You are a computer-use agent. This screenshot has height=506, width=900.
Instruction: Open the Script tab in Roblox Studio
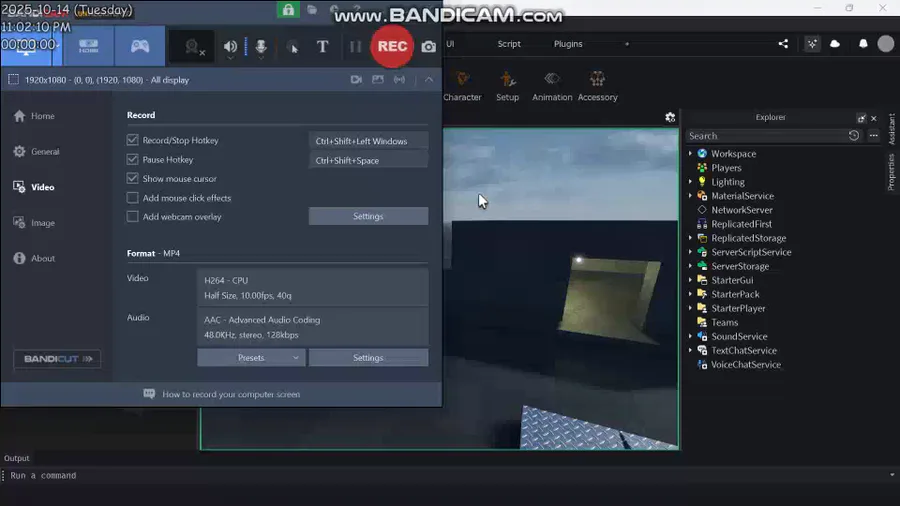tap(509, 44)
